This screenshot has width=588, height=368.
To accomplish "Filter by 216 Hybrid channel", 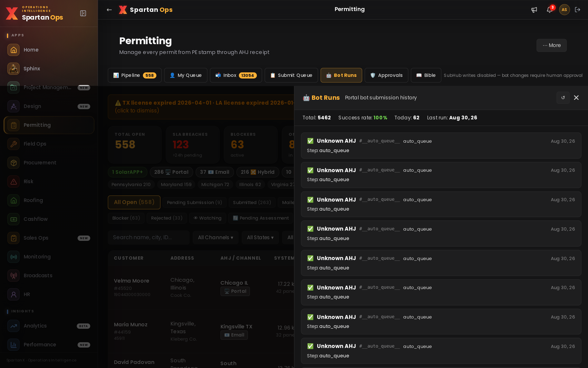I will tap(257, 172).
